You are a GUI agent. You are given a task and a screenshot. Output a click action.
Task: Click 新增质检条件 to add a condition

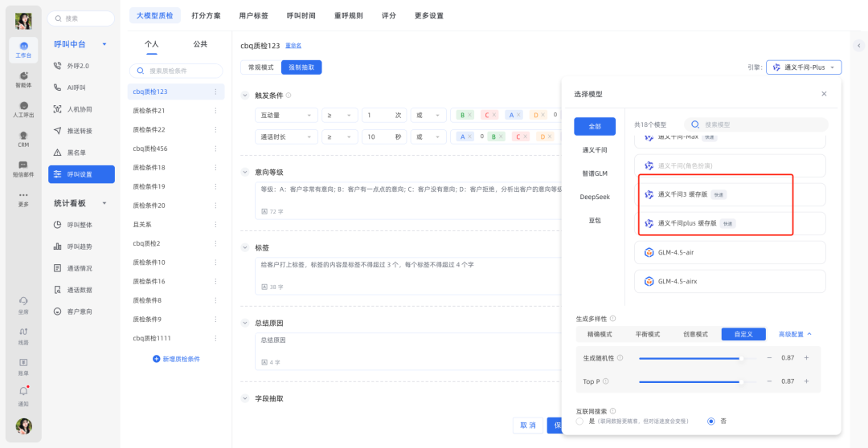coord(176,359)
